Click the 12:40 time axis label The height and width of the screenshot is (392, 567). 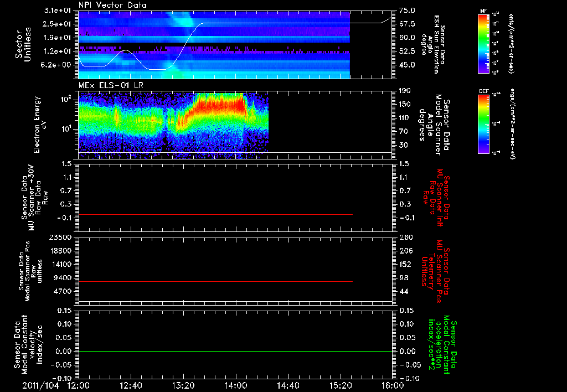point(131,385)
